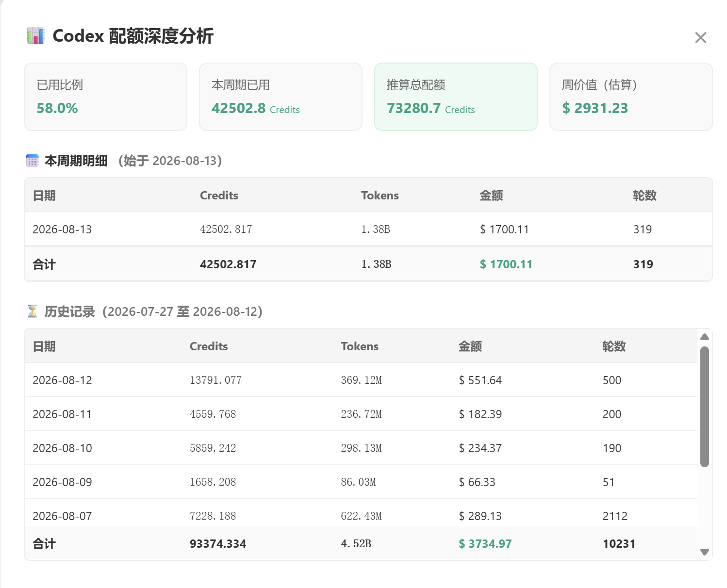Image resolution: width=727 pixels, height=588 pixels.
Task: Click the 93374.334 history credits total
Action: (218, 544)
